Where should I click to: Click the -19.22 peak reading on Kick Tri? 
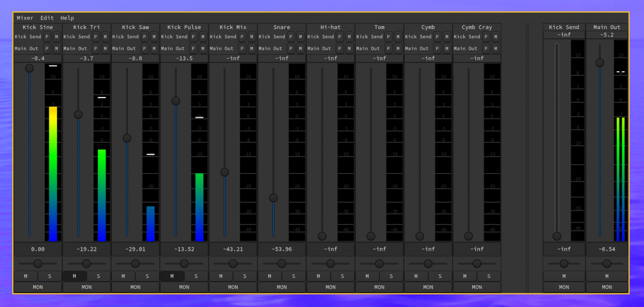click(87, 249)
